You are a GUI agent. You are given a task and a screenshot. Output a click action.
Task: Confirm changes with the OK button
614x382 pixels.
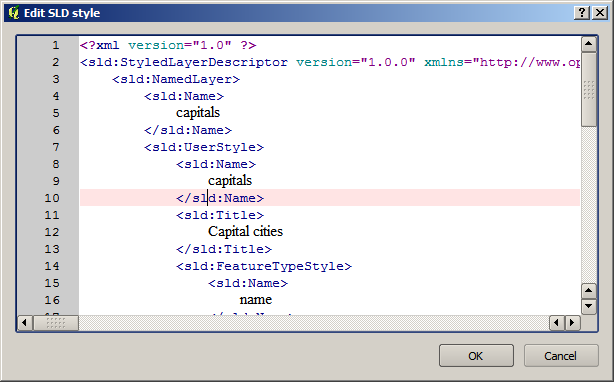pos(476,356)
